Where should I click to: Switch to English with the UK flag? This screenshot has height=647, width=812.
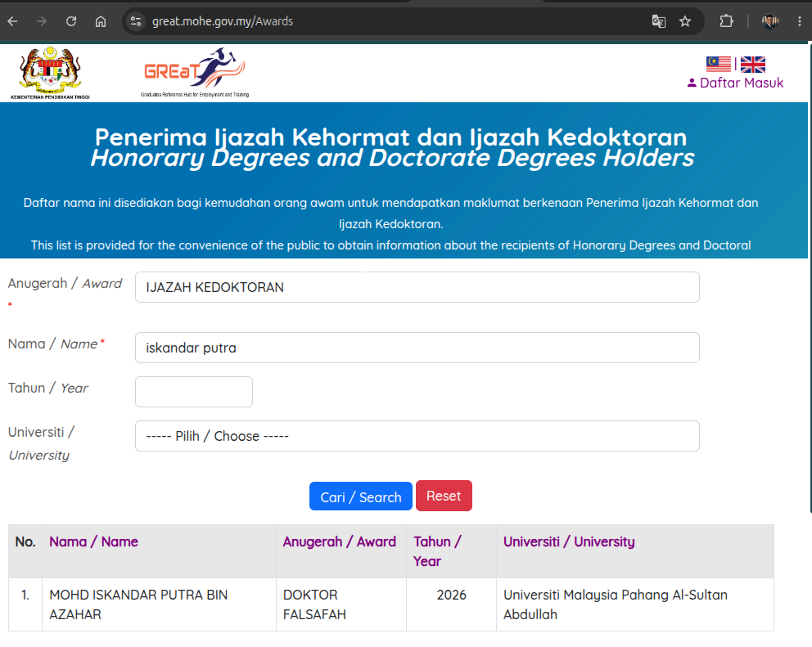(753, 64)
